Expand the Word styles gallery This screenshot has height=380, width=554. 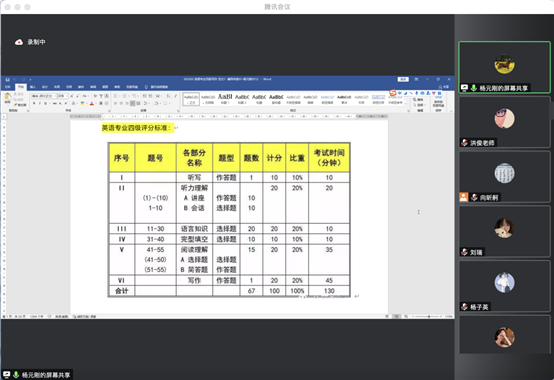coord(406,104)
